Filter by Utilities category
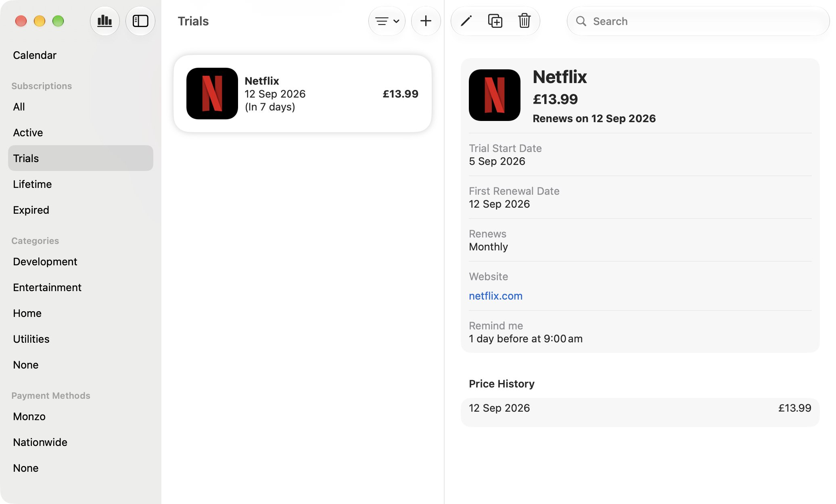 click(81, 339)
